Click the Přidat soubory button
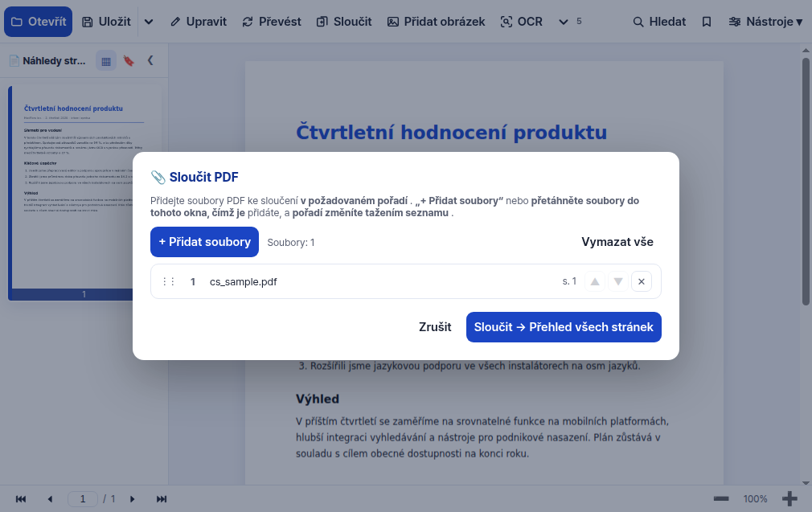 204,242
